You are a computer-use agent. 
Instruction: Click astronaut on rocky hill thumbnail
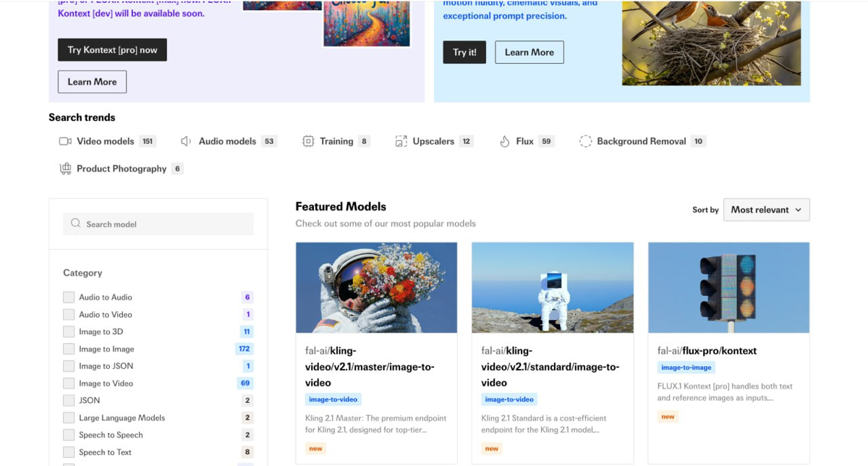[553, 287]
